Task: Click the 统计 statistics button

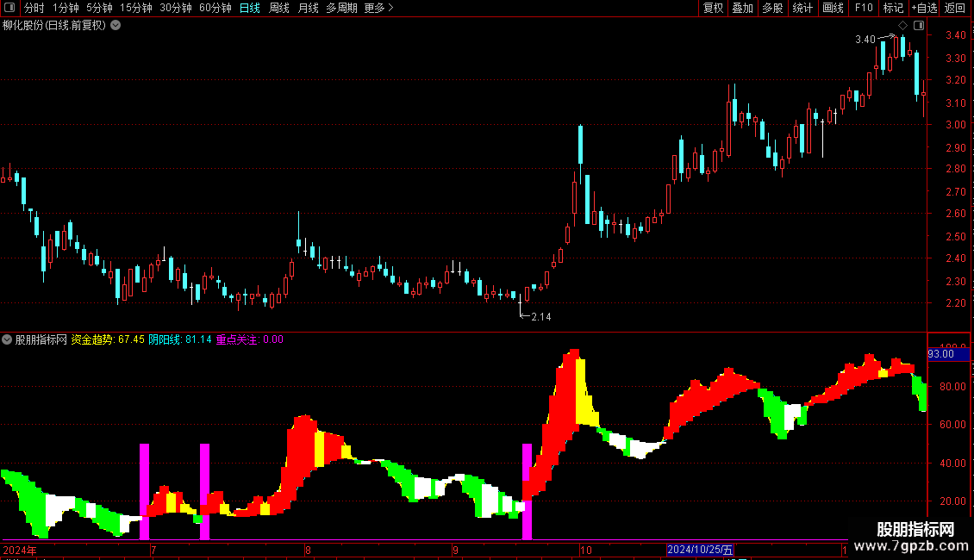Action: (x=802, y=8)
